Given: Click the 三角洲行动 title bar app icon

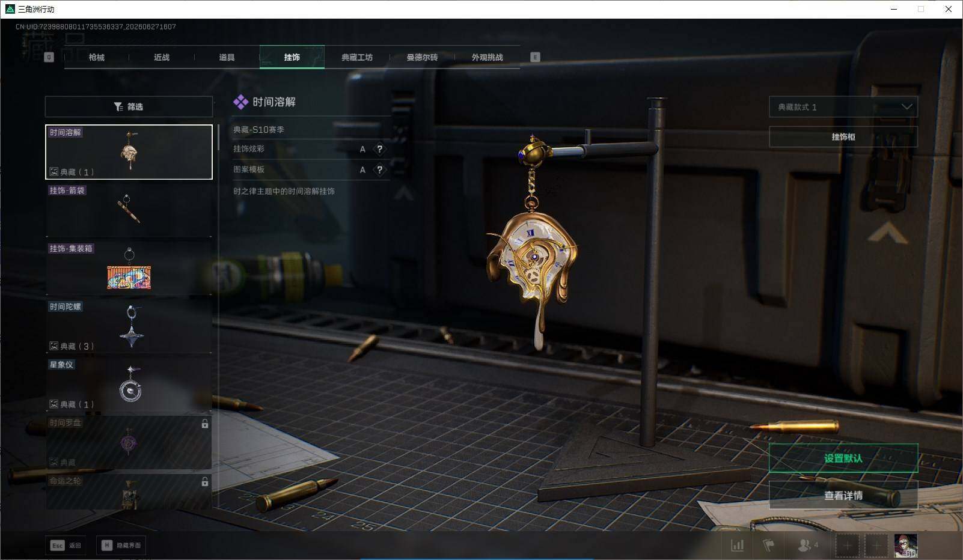Looking at the screenshot, I should [x=10, y=9].
